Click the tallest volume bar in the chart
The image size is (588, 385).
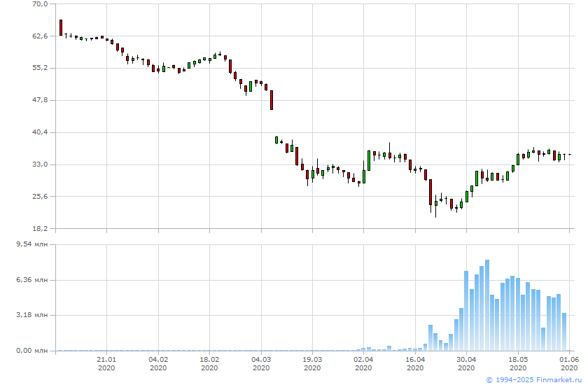486,305
